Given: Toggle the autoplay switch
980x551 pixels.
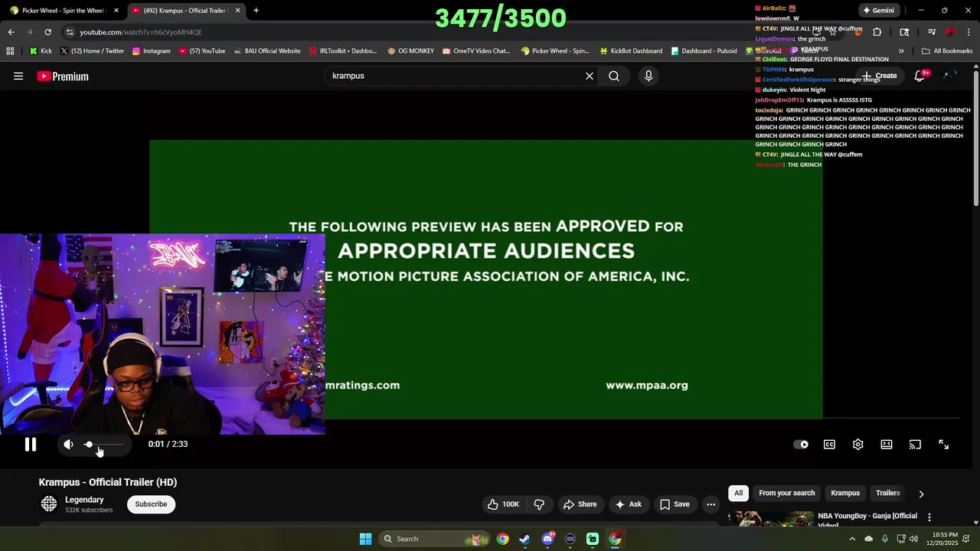Looking at the screenshot, I should click(801, 445).
